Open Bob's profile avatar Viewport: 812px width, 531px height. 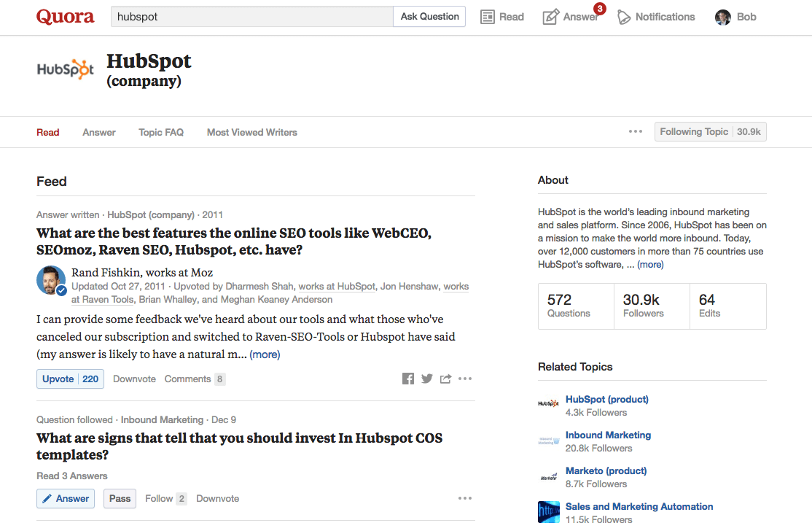(723, 17)
